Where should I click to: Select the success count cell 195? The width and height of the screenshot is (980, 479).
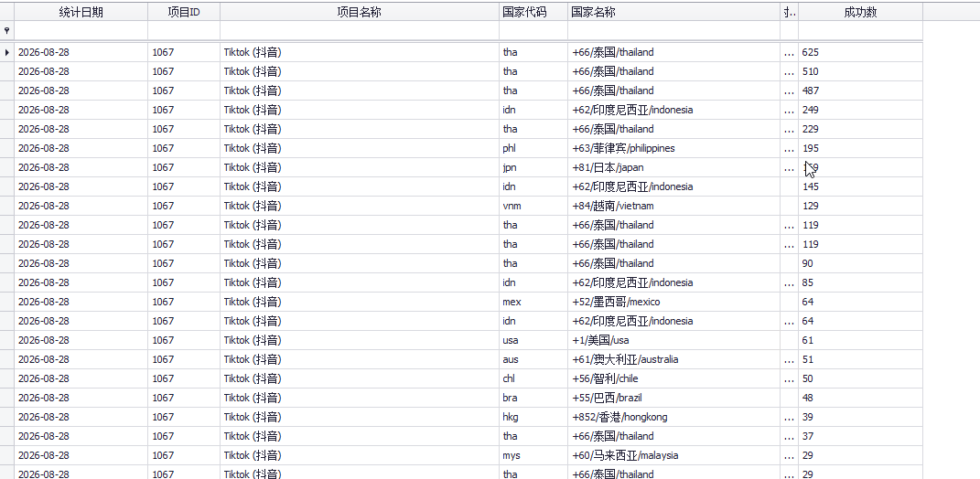861,149
